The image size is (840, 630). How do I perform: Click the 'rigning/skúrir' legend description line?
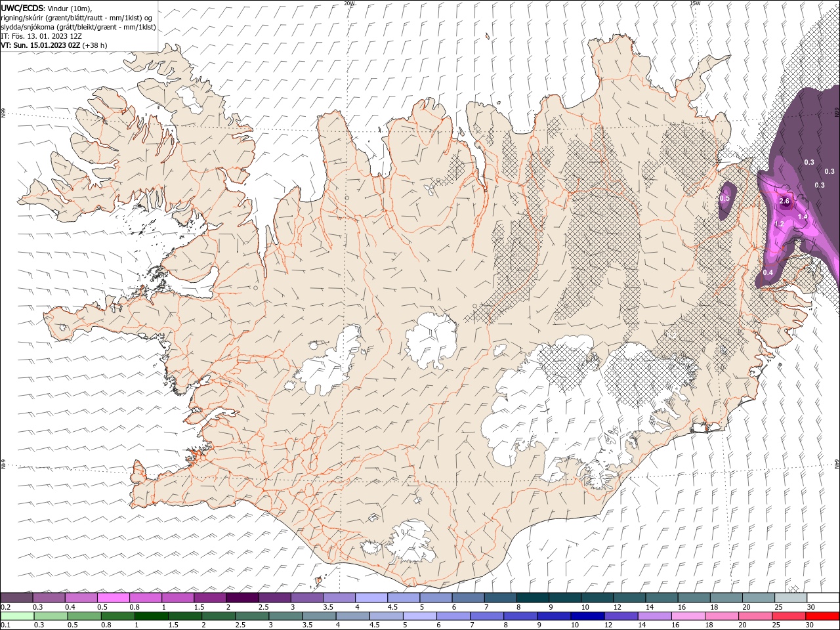[77, 18]
